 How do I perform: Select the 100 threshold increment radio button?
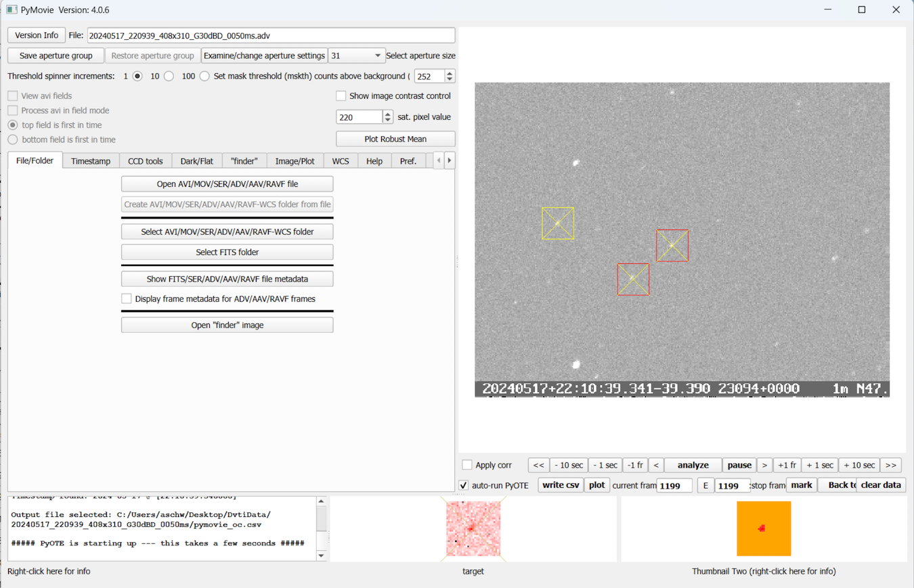coord(204,76)
